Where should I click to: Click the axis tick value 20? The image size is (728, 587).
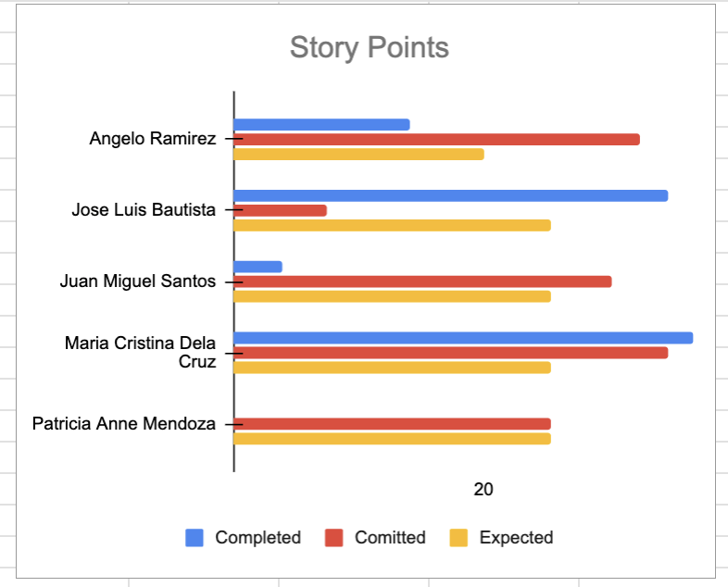click(483, 490)
